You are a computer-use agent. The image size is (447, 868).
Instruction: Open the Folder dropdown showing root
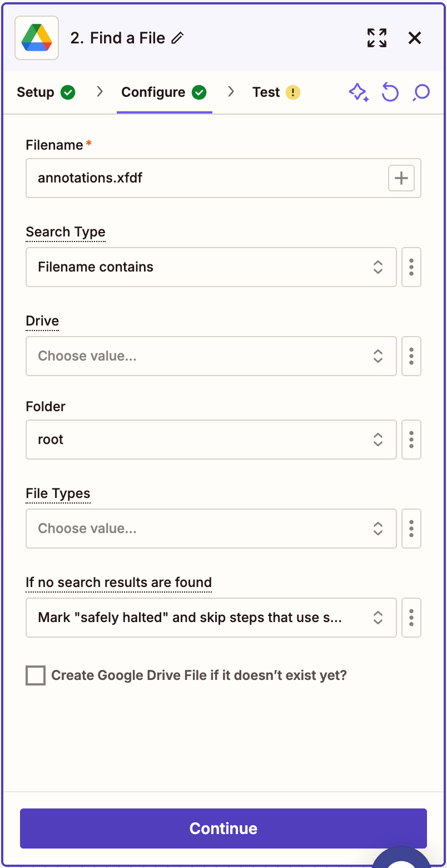tap(211, 440)
